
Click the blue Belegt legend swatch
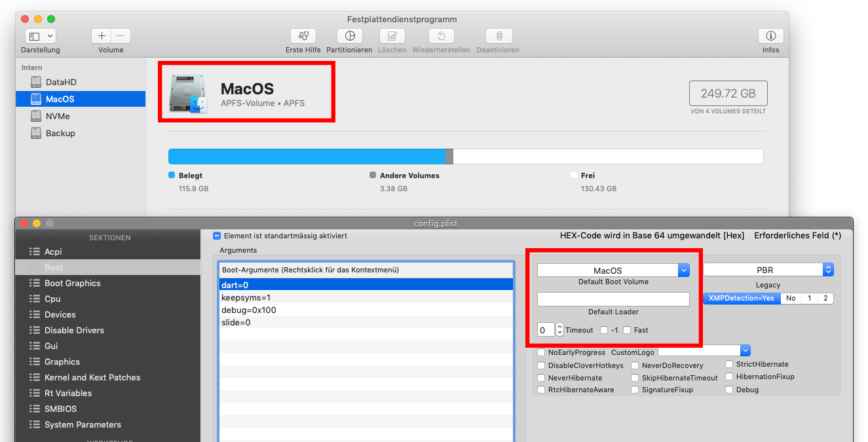(x=172, y=175)
